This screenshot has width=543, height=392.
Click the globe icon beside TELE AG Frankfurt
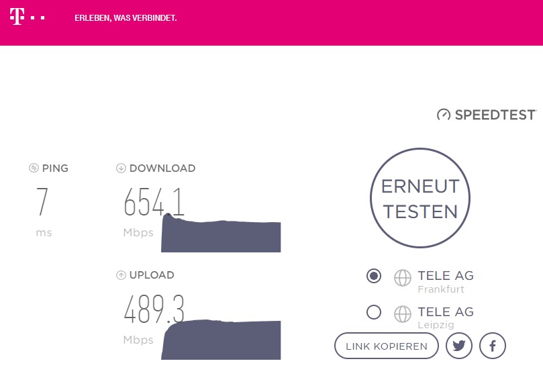(x=403, y=278)
